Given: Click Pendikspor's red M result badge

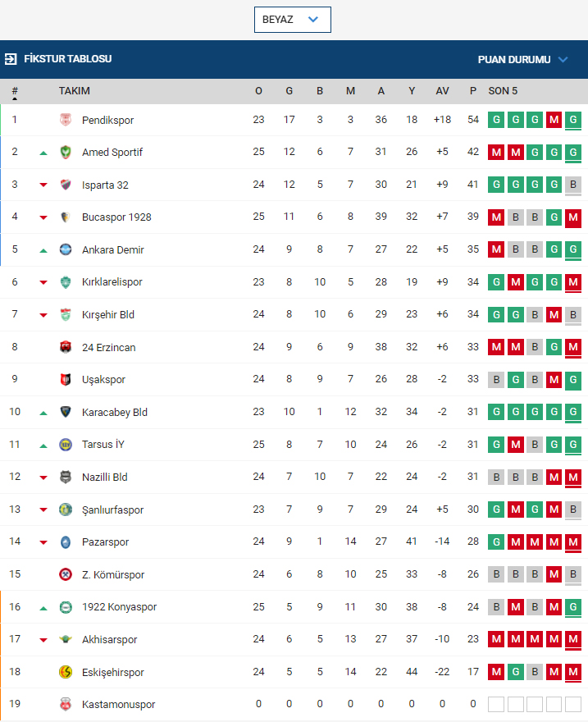Looking at the screenshot, I should point(554,120).
